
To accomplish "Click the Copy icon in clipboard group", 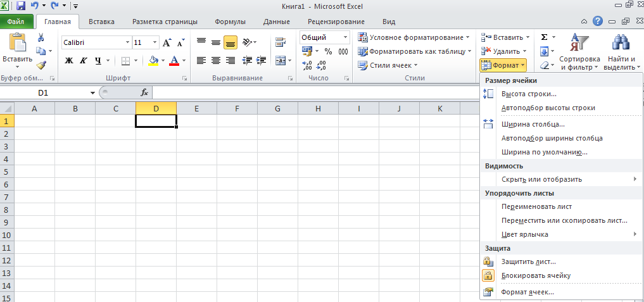I will [x=41, y=51].
